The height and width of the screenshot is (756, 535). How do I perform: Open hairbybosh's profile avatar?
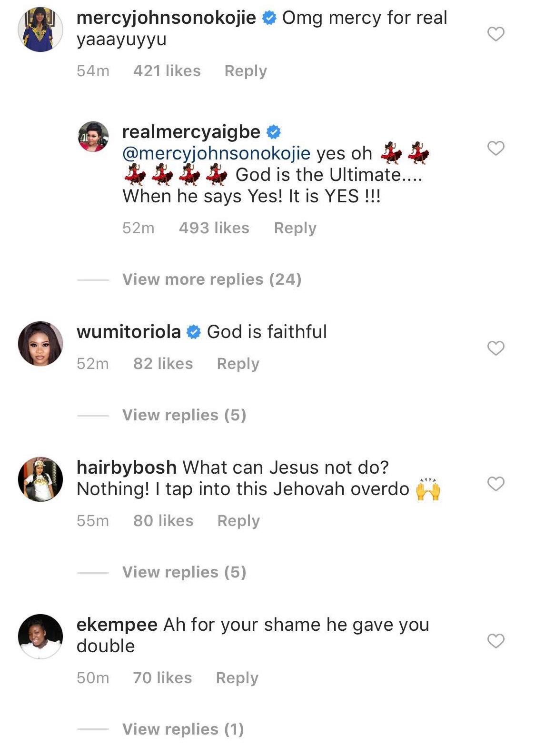40,479
